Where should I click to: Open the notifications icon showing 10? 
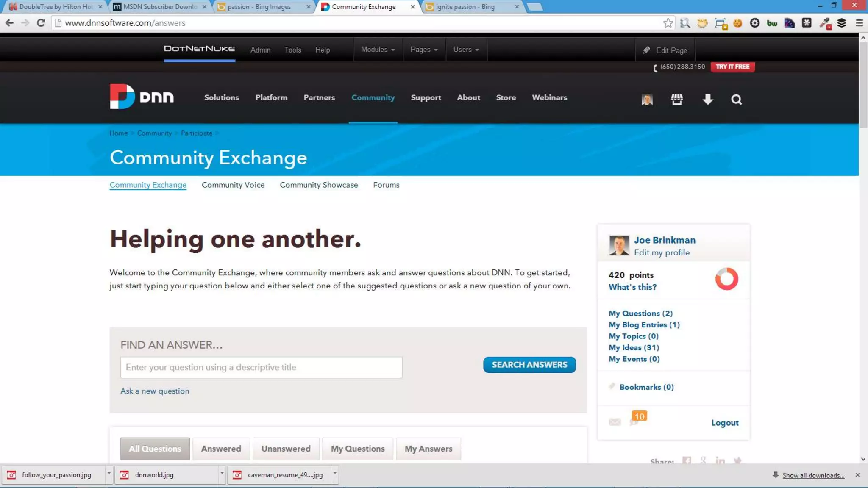pyautogui.click(x=637, y=419)
